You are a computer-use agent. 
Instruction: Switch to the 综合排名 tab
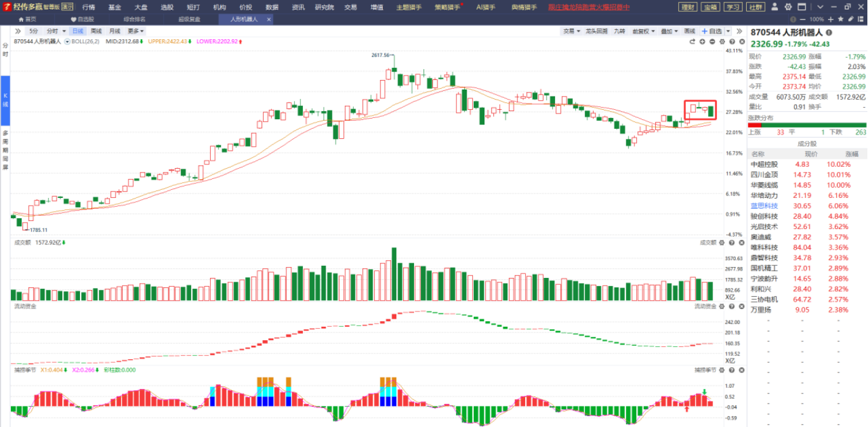[x=135, y=19]
